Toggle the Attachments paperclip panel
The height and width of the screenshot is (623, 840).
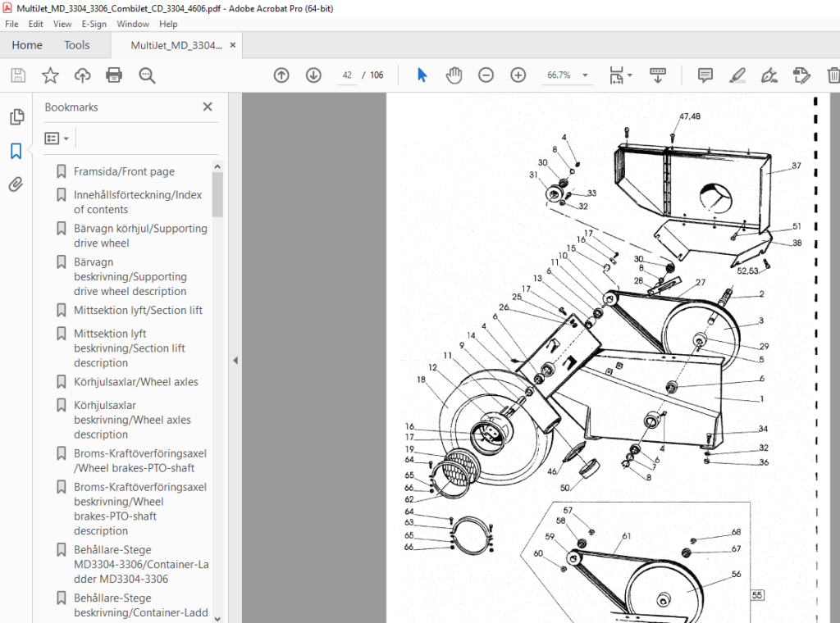click(x=16, y=184)
